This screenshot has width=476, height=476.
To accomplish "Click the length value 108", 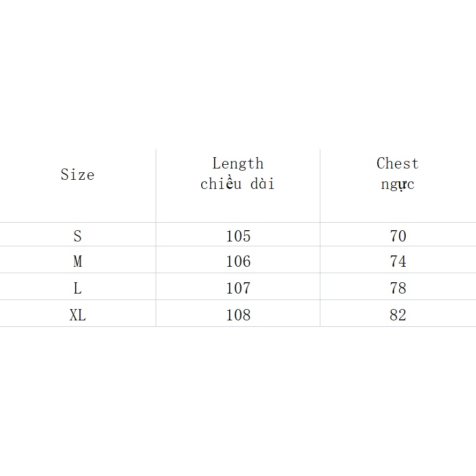I will click(238, 315).
